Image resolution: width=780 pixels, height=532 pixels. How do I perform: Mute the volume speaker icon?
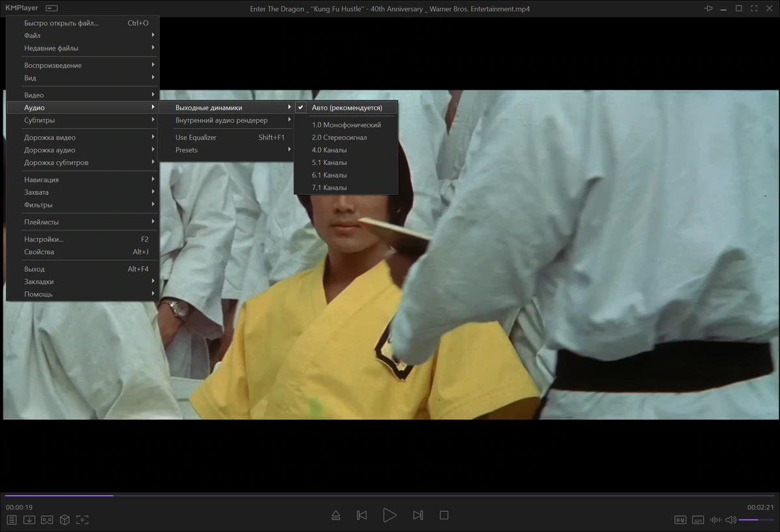[731, 520]
